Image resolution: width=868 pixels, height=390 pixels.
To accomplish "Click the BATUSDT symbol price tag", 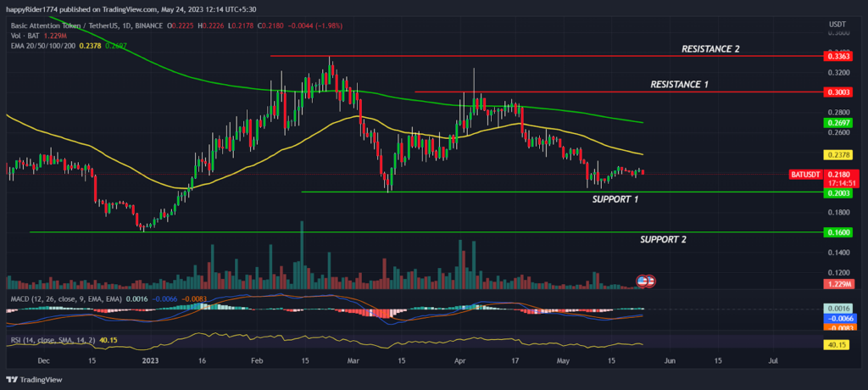I will (804, 175).
